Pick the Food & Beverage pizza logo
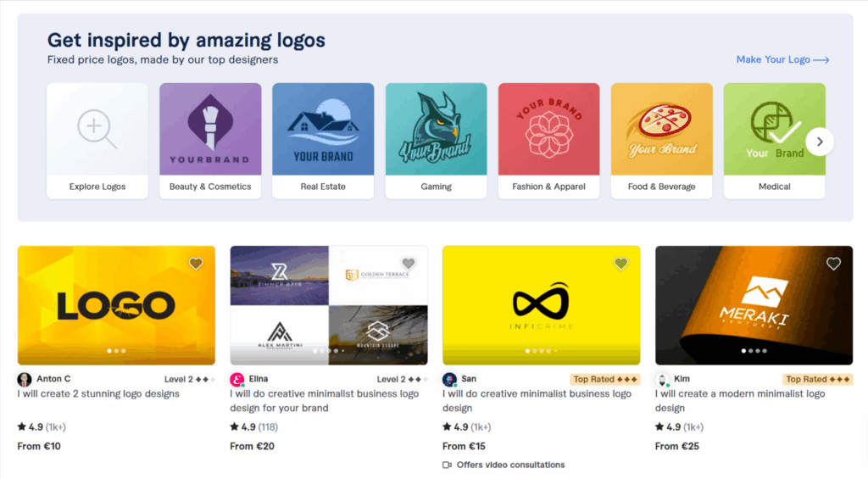 point(661,129)
